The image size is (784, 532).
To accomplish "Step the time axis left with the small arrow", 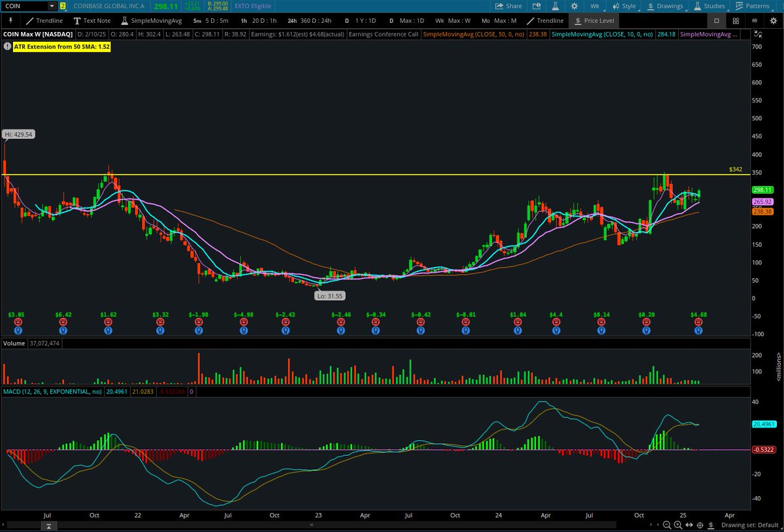I will click(x=652, y=525).
